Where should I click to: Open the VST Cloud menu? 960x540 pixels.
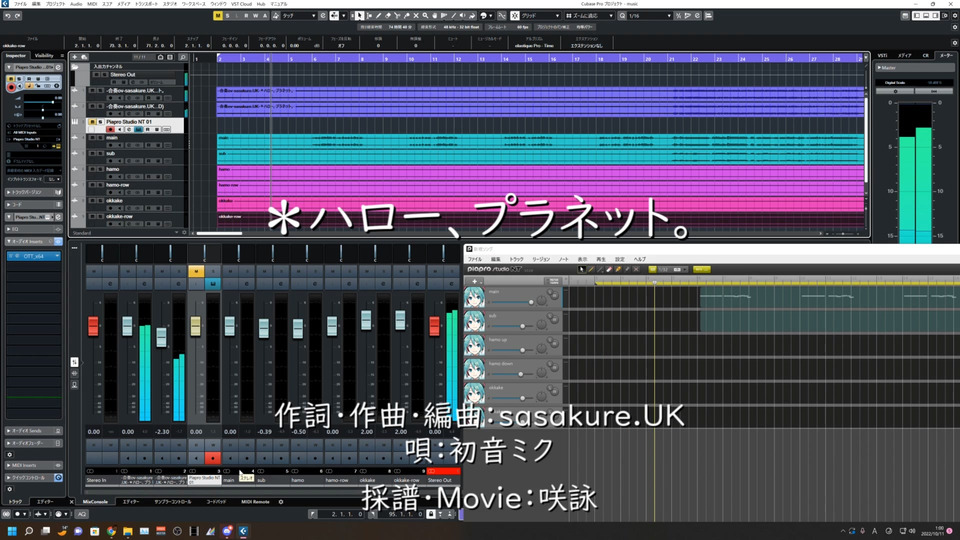241,4
